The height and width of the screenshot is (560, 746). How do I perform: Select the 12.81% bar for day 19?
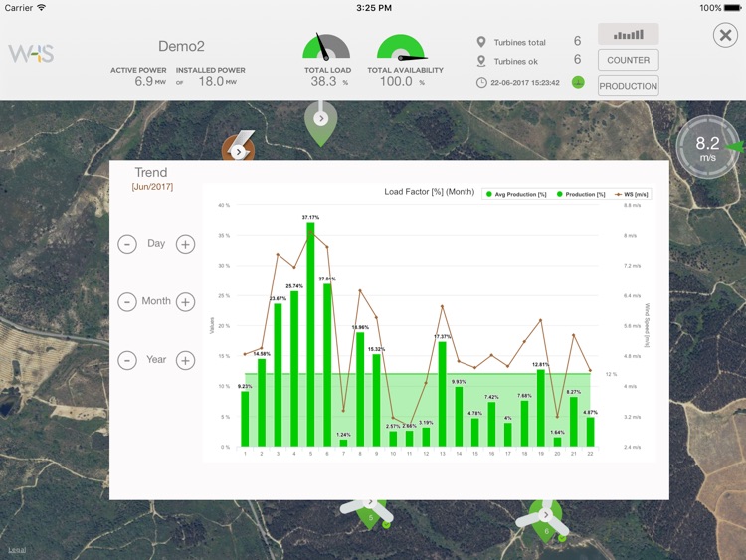click(541, 408)
